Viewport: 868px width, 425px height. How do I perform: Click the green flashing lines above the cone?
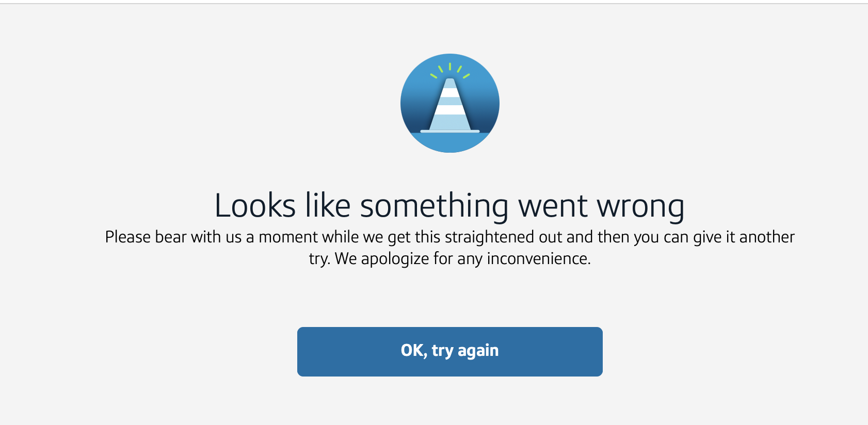coord(450,71)
